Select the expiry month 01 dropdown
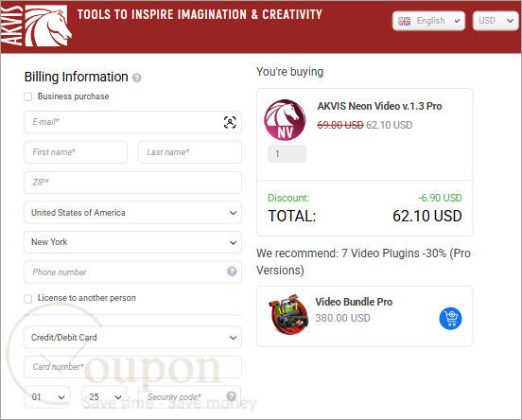522x420 pixels. pos(47,397)
